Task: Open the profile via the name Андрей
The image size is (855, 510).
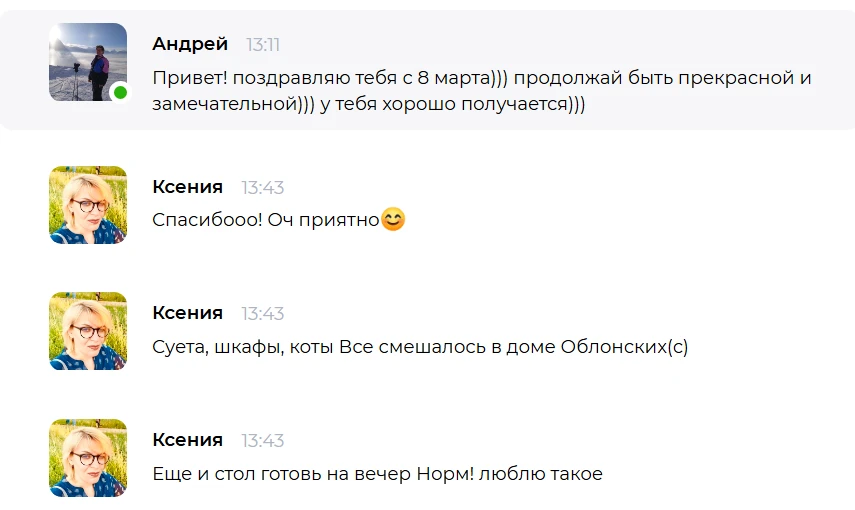Action: 190,44
